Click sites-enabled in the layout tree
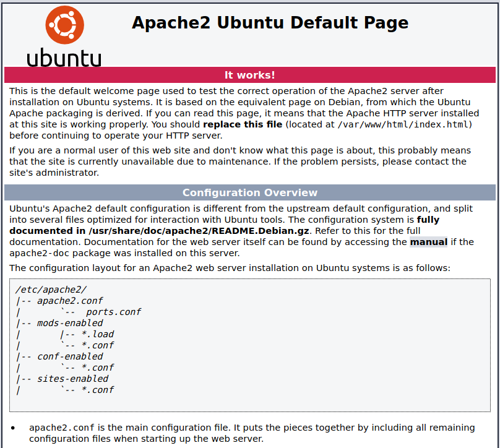Viewport: 500px width, 448px height. [x=72, y=379]
